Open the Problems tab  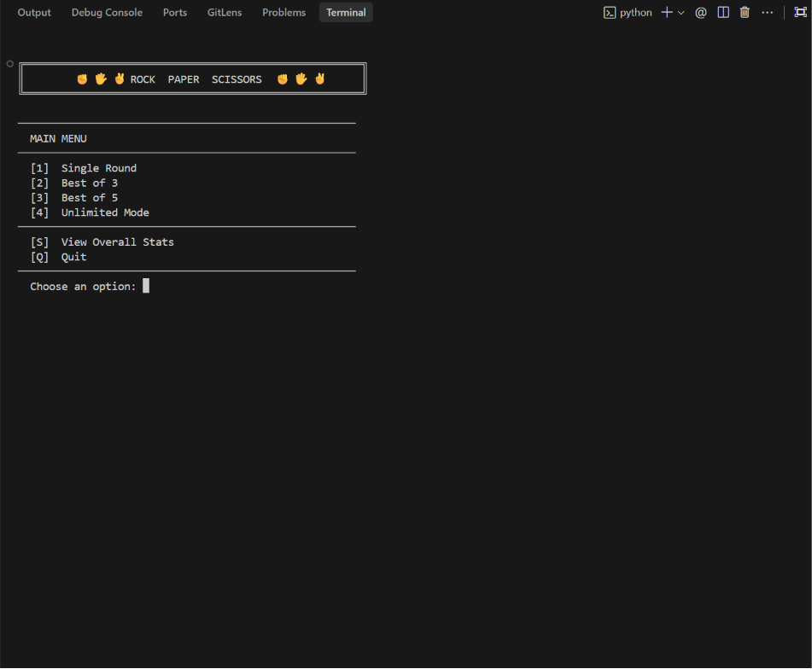283,13
